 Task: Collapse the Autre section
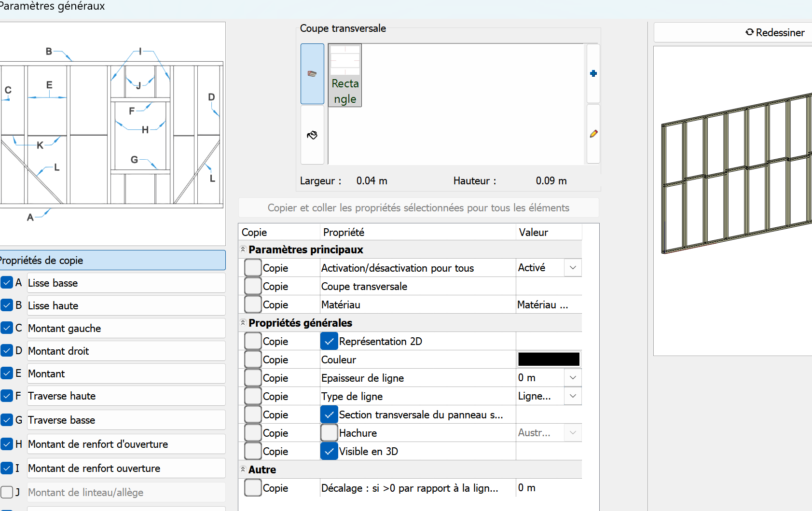tap(243, 470)
